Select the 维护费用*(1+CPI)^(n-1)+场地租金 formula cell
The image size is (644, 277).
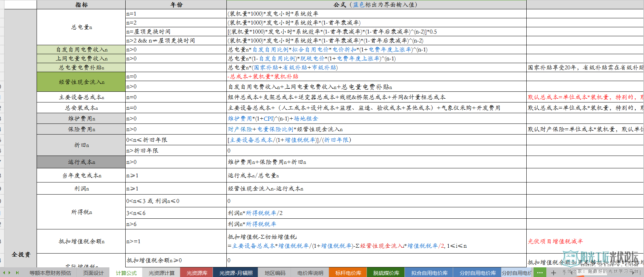[376, 119]
